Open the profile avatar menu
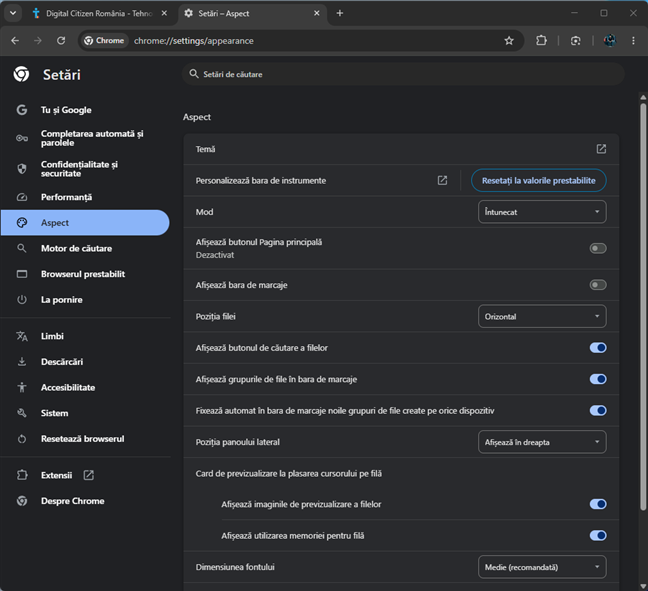 610,41
